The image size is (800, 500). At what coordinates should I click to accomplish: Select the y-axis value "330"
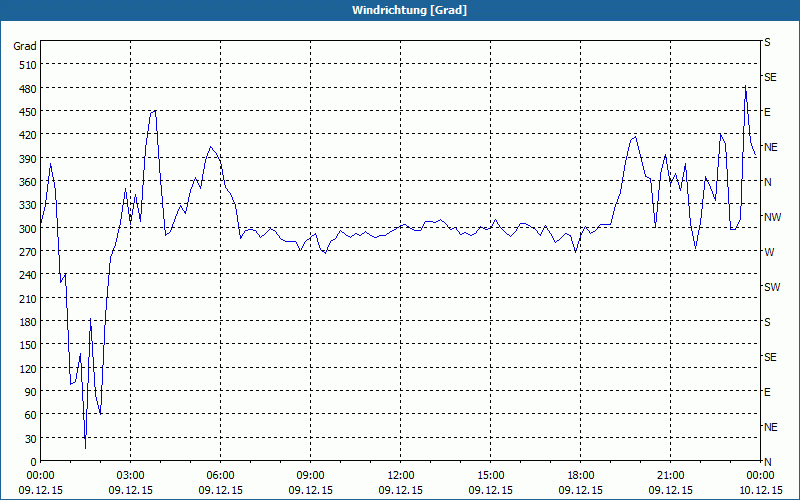(28, 205)
